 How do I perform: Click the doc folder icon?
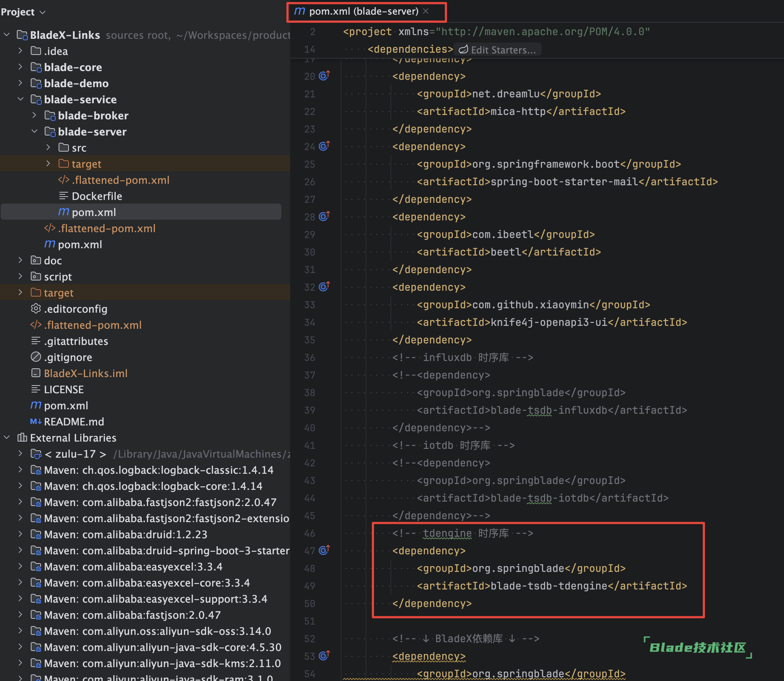[36, 260]
